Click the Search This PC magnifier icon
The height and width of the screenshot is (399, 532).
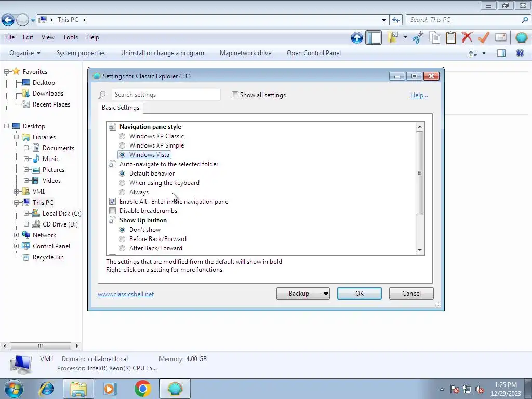pos(525,20)
